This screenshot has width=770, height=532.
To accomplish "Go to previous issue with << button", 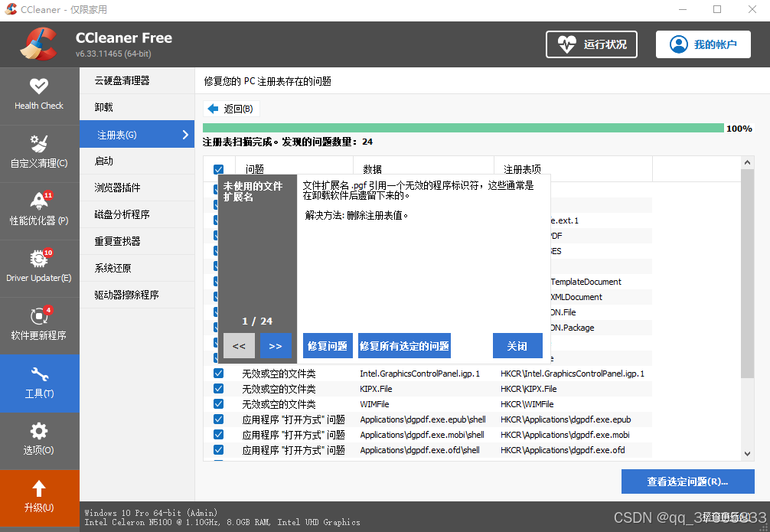I will click(239, 346).
